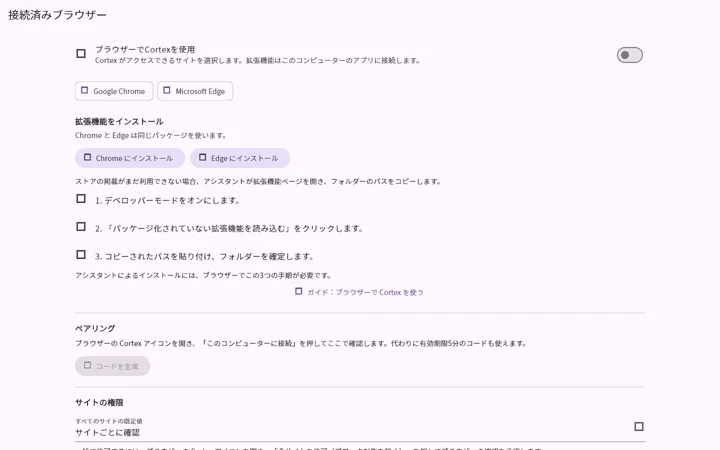Image resolution: width=720 pixels, height=450 pixels.
Task: Open the サイトごとに確認 dropdown
Action: click(x=360, y=428)
